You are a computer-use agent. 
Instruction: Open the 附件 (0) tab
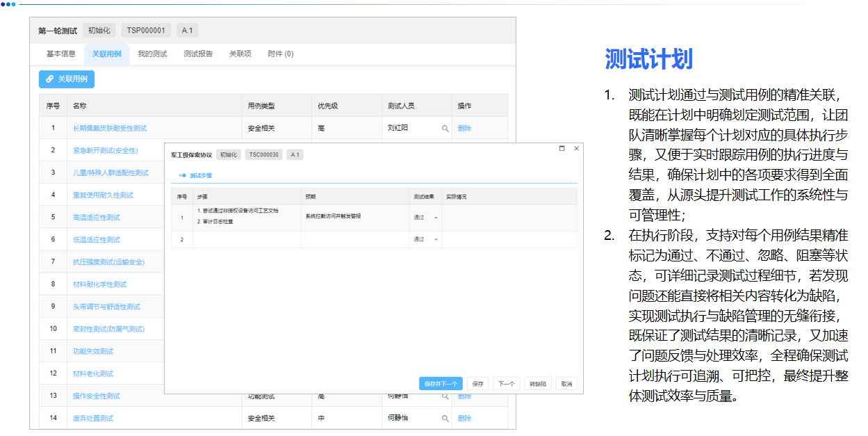click(x=279, y=53)
